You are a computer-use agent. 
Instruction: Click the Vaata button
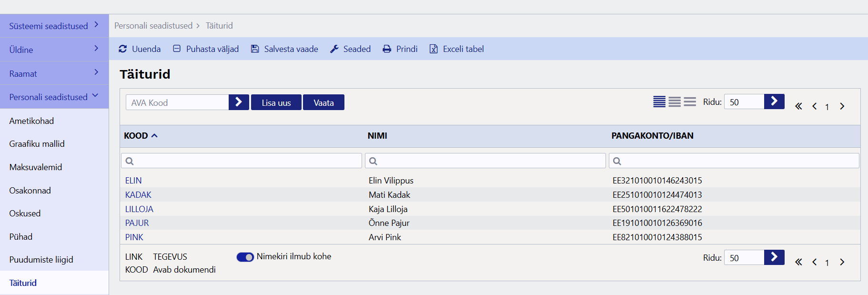323,102
